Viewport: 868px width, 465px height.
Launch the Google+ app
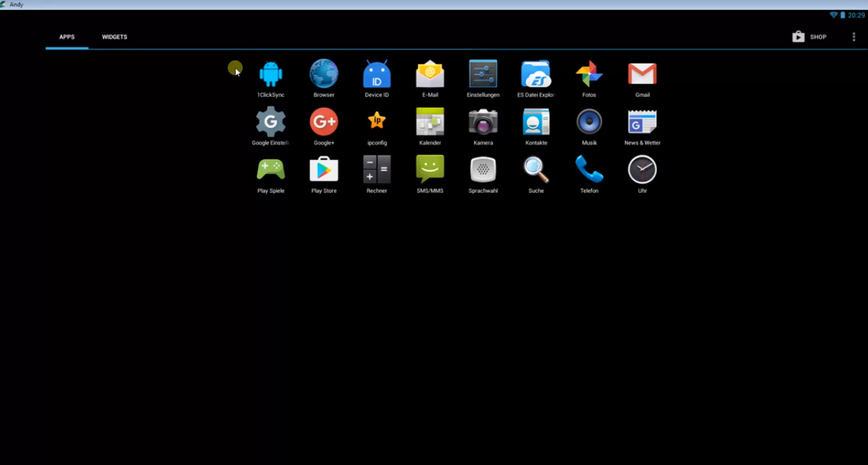[324, 122]
